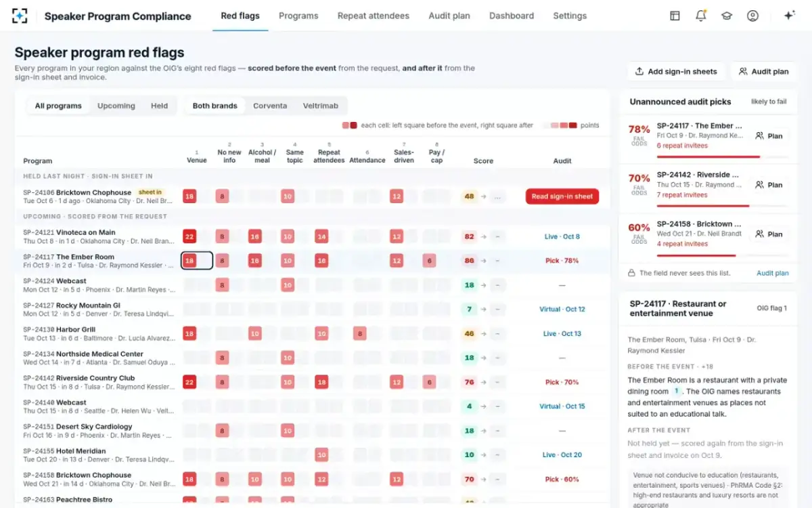This screenshot has width=812, height=508.
Task: Click the Repeat attendees score 14 for Vinoteca
Action: [321, 236]
